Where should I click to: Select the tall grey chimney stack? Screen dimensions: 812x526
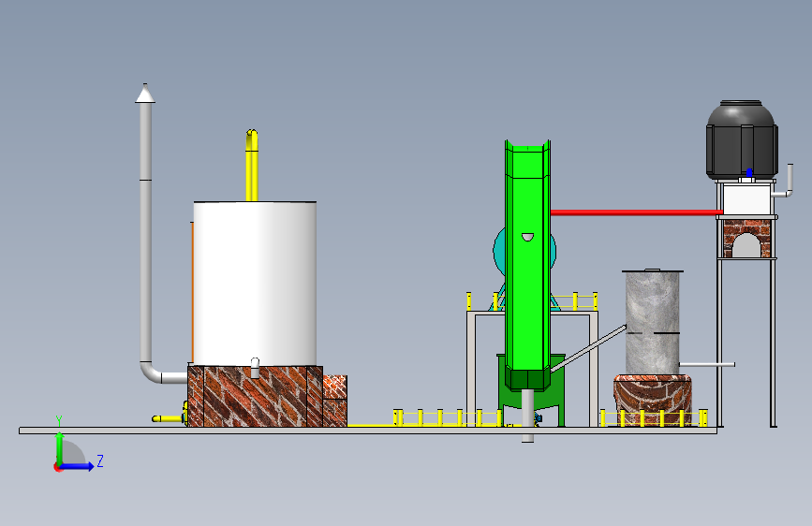point(145,233)
